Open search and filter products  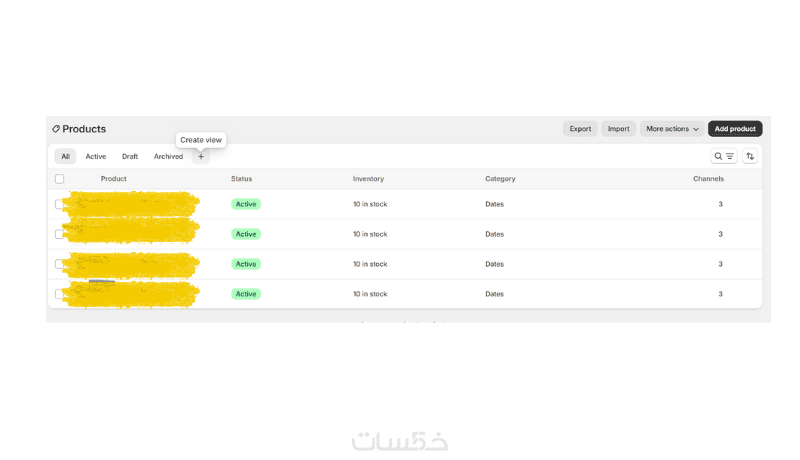point(723,156)
